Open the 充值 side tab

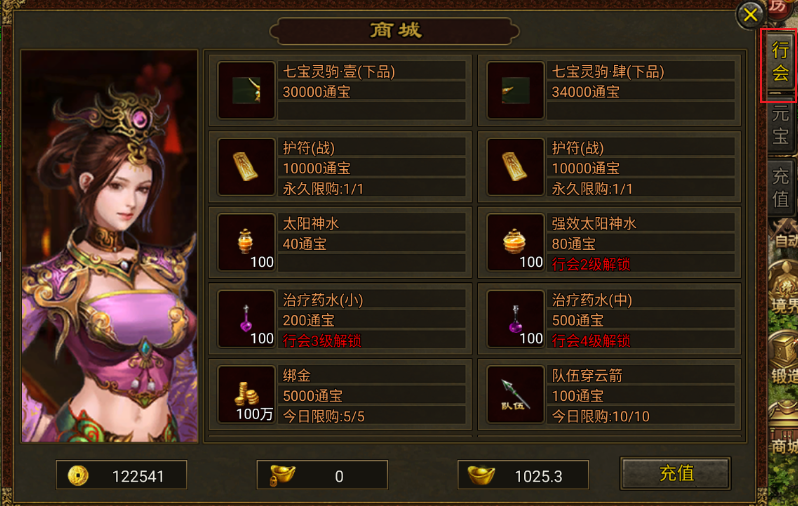pyautogui.click(x=780, y=187)
